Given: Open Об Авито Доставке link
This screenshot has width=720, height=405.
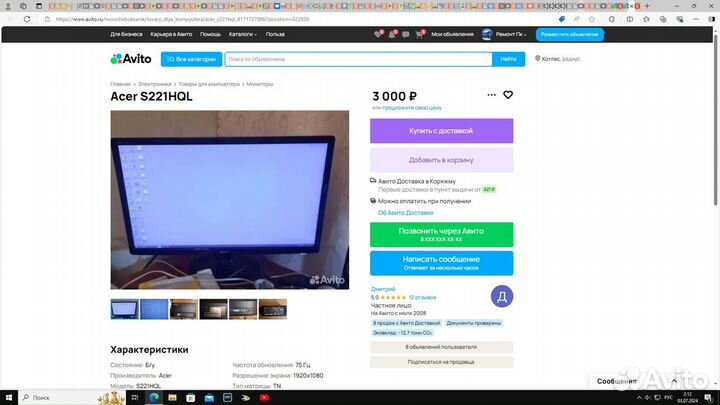Looking at the screenshot, I should click(405, 213).
